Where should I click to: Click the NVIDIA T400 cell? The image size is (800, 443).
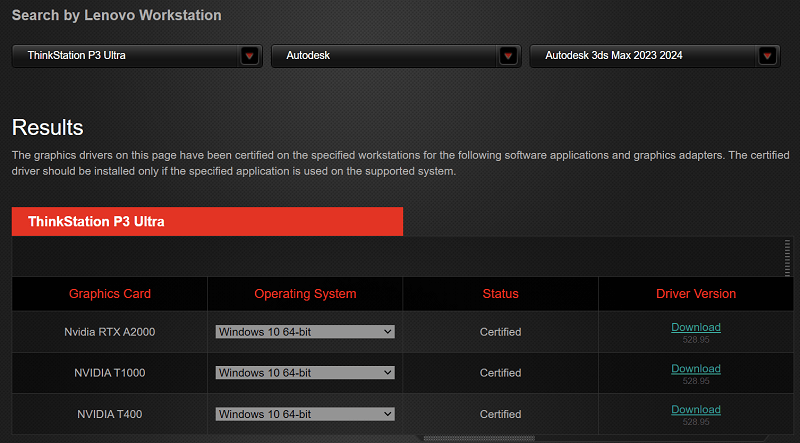[110, 414]
